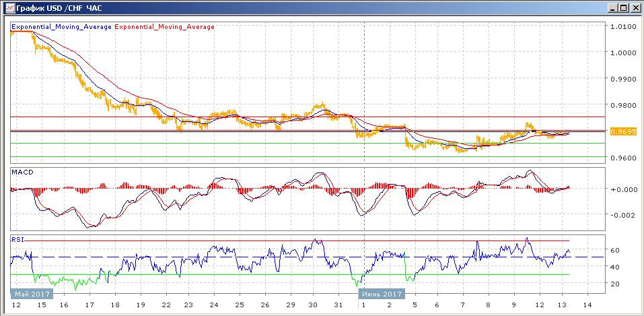Select the blue Exponential_Moving_Average legend label

[x=62, y=27]
